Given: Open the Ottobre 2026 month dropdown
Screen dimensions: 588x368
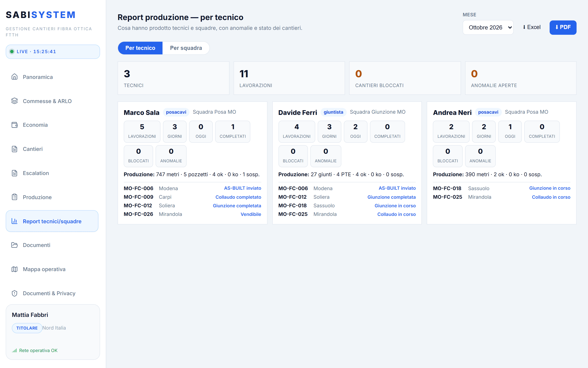Looking at the screenshot, I should tap(488, 28).
